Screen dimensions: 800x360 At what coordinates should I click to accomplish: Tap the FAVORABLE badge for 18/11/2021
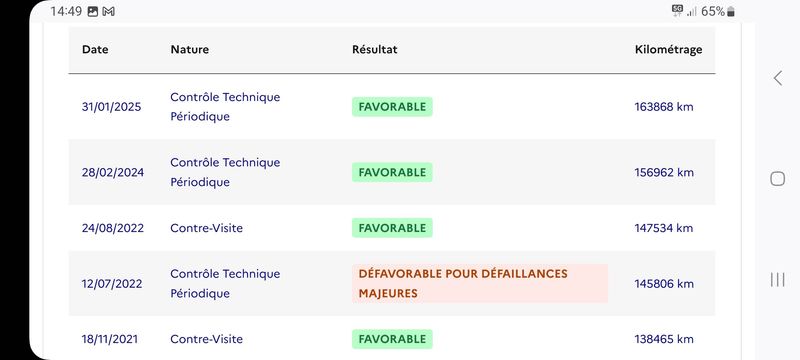point(392,339)
